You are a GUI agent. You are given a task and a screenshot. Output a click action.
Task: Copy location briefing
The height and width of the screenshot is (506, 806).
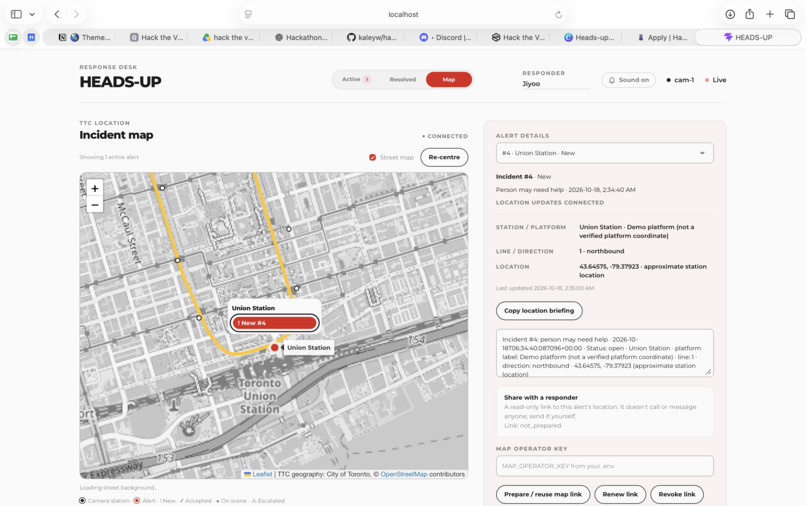pos(539,311)
